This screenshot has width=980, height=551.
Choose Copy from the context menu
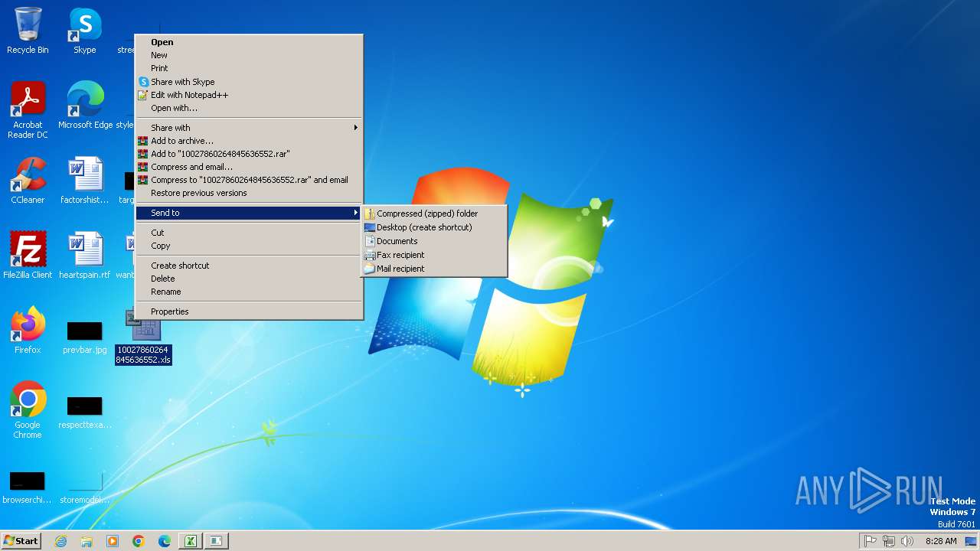pyautogui.click(x=249, y=246)
